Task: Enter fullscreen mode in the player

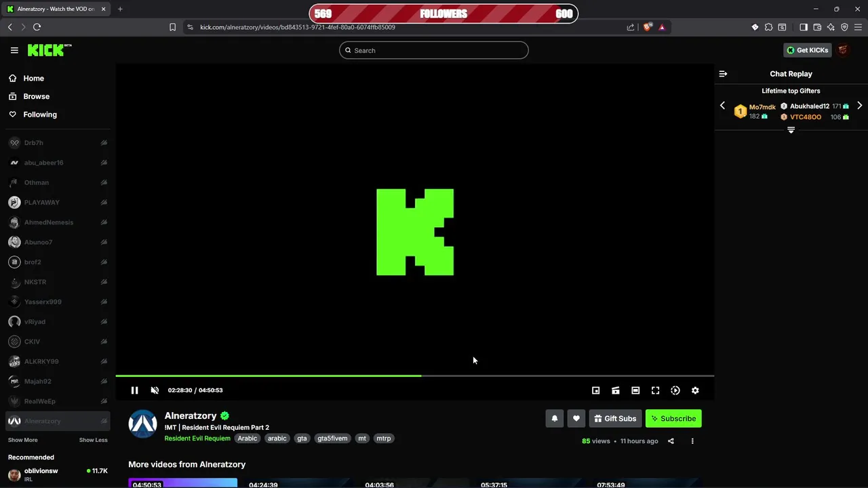Action: pos(655,390)
